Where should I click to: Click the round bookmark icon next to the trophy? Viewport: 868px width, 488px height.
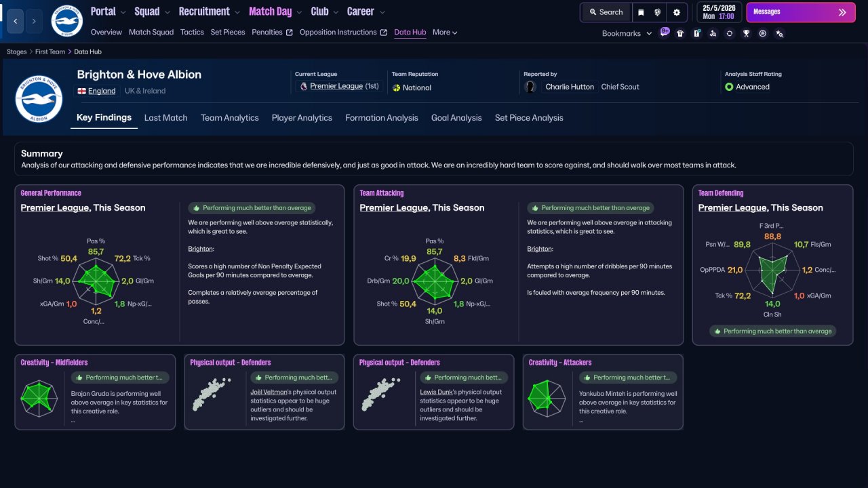763,33
